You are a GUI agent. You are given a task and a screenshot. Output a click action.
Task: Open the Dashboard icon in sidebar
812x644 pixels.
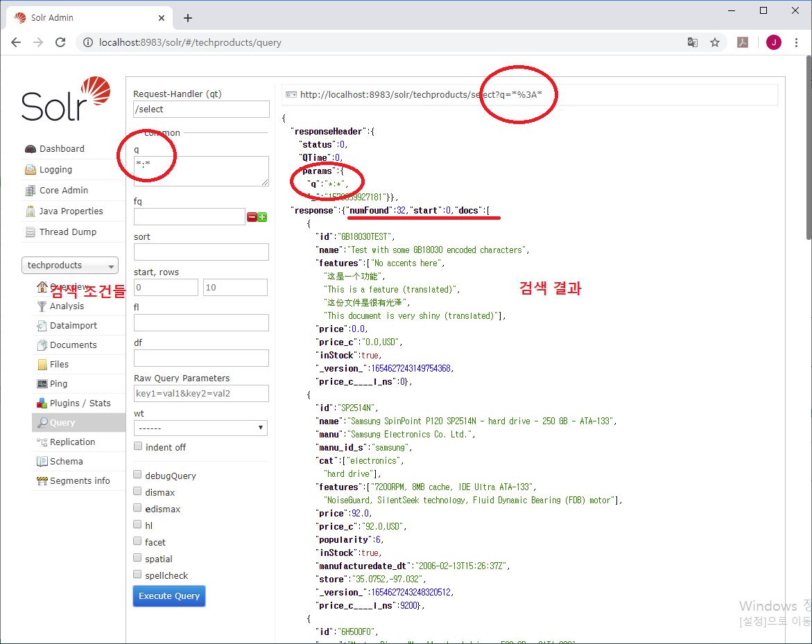[x=31, y=149]
